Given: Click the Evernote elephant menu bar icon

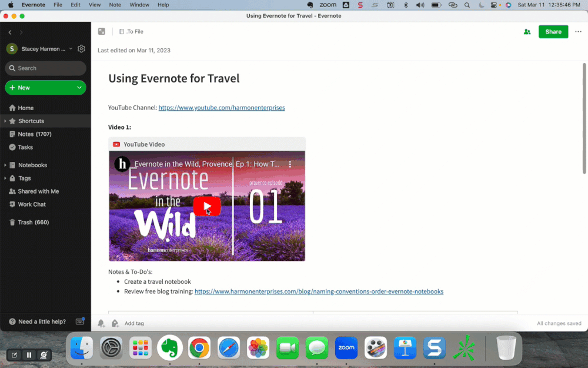Looking at the screenshot, I should pyautogui.click(x=310, y=5).
